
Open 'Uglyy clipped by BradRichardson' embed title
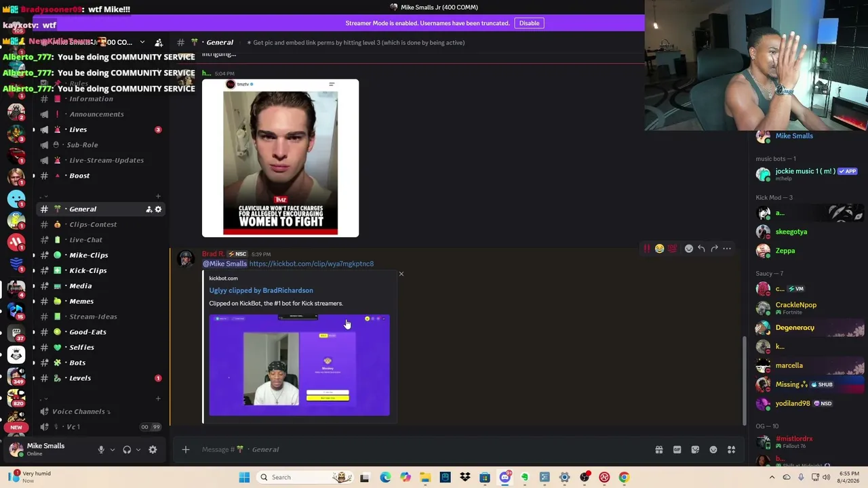pos(261,290)
